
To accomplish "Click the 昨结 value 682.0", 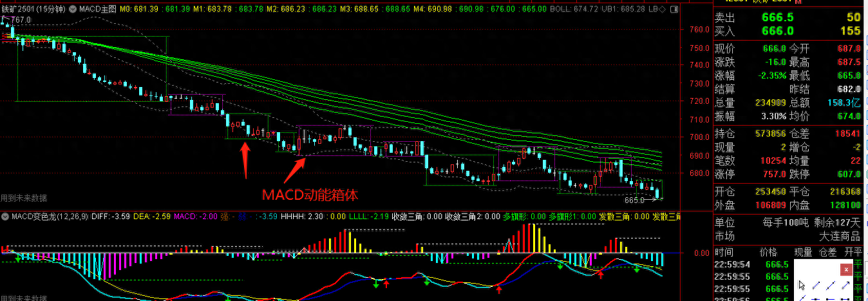I will click(x=849, y=89).
